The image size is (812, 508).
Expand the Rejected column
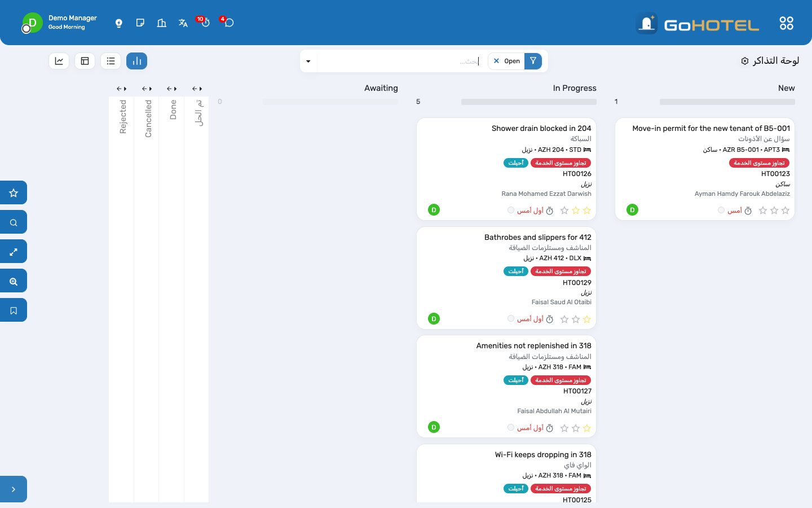click(x=121, y=89)
